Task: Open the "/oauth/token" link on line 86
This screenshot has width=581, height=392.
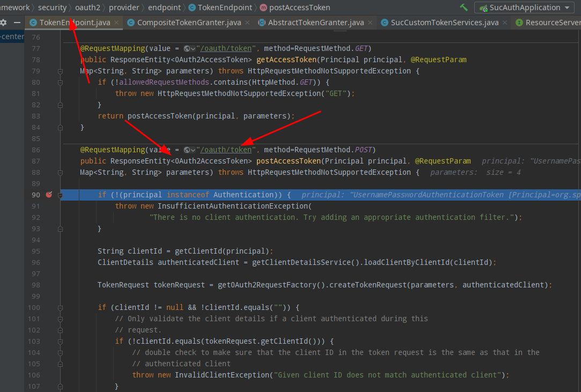Action: click(226, 150)
